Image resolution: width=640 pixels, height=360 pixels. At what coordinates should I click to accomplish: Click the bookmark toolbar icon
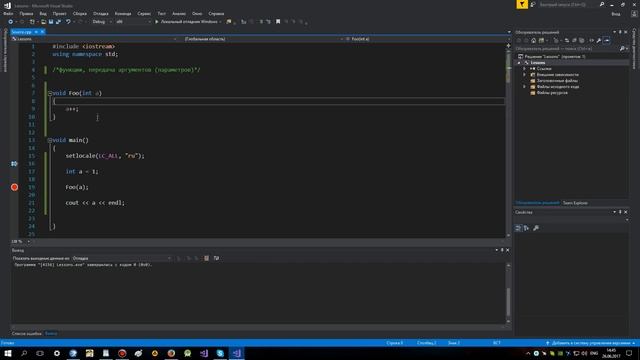tap(278, 22)
